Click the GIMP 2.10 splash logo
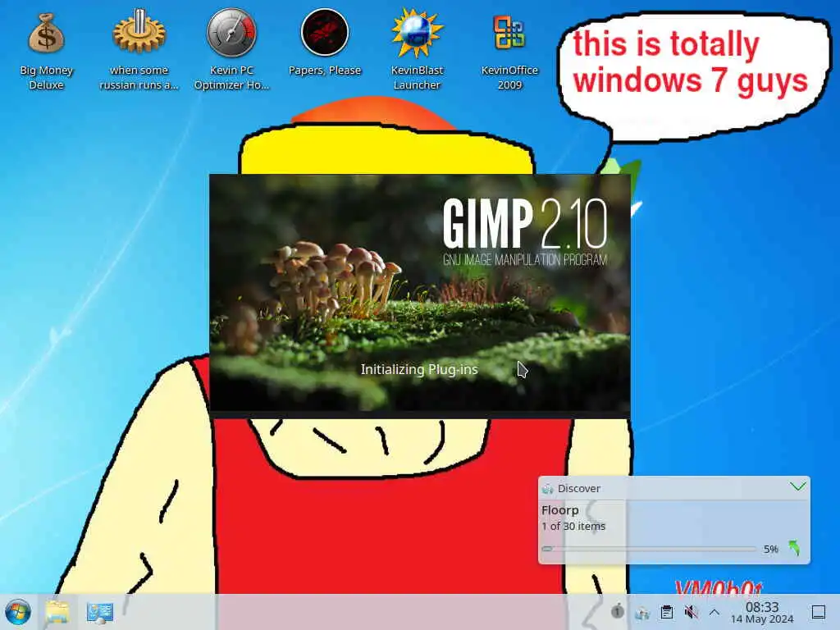Viewport: 840px width, 630px height. (525, 223)
